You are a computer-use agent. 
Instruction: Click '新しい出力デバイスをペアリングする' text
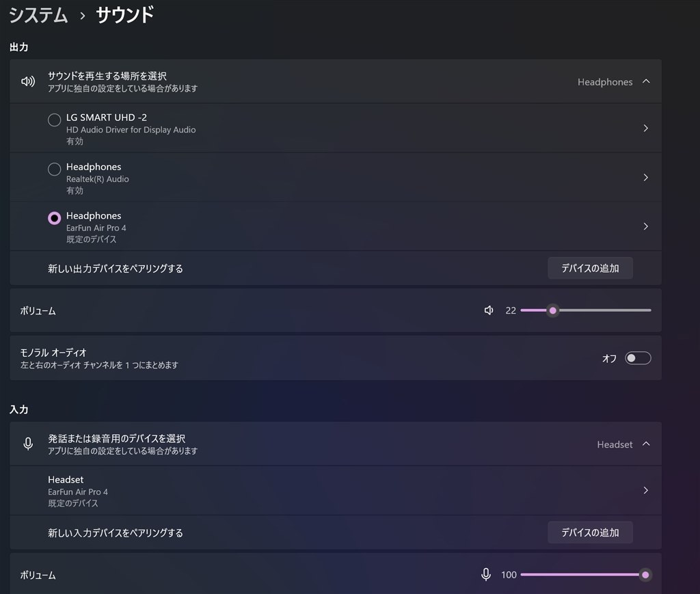[x=115, y=269]
